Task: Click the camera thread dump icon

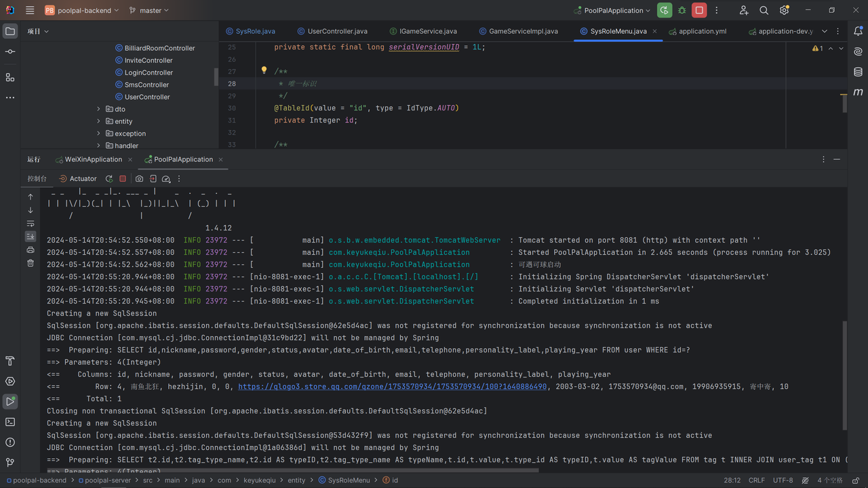Action: 139,179
